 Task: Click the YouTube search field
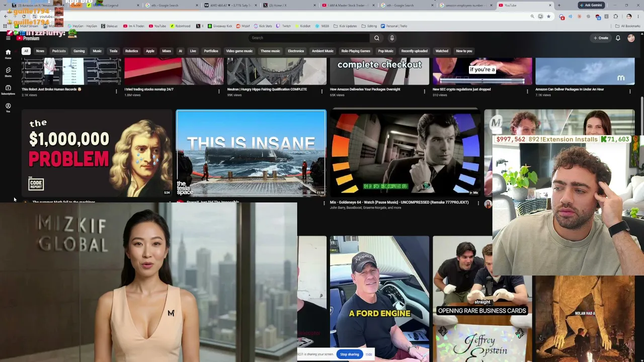309,38
